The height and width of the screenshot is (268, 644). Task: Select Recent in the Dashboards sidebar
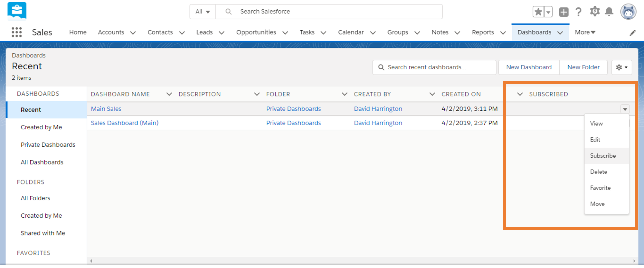point(47,110)
